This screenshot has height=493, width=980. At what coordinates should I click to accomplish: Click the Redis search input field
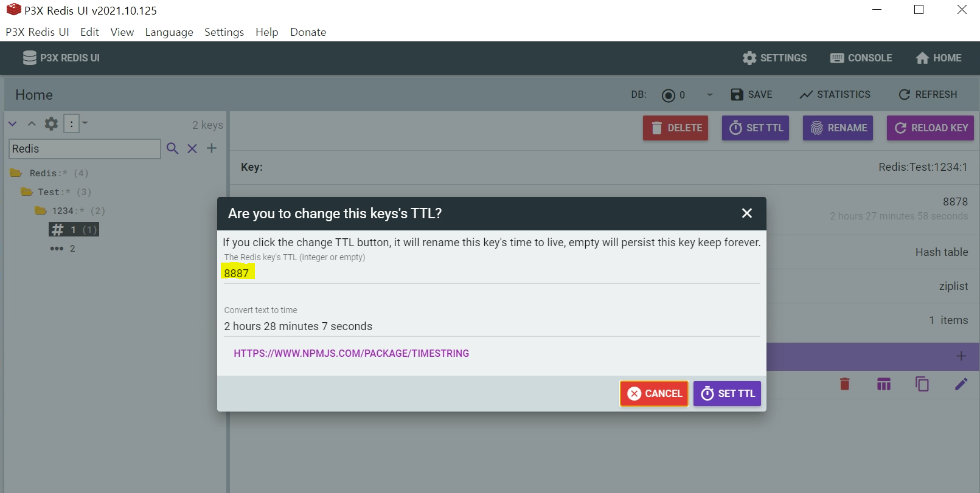click(85, 149)
